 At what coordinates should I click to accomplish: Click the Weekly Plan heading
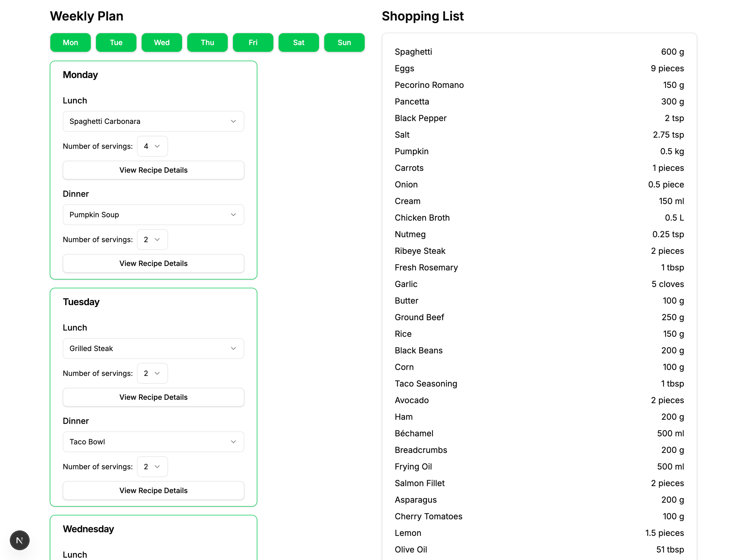tap(86, 16)
